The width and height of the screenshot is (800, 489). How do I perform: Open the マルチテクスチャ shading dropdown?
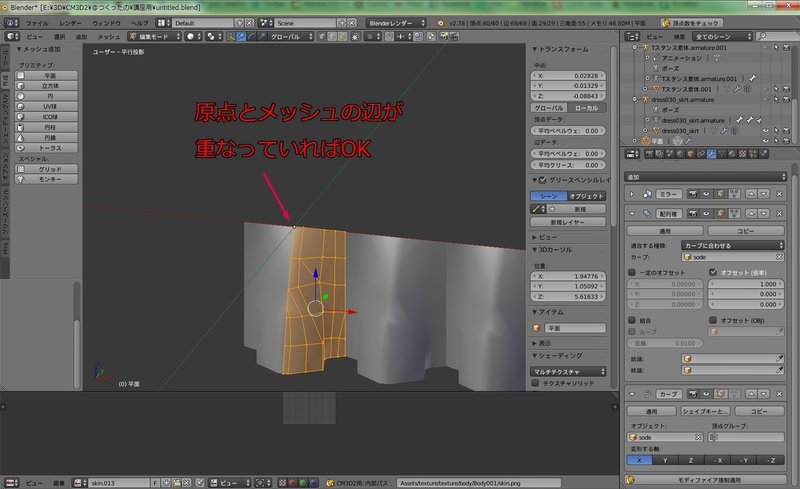[x=568, y=372]
